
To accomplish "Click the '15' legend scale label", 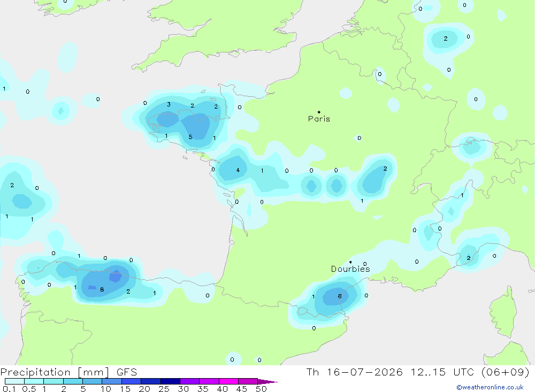I will (x=125, y=389).
